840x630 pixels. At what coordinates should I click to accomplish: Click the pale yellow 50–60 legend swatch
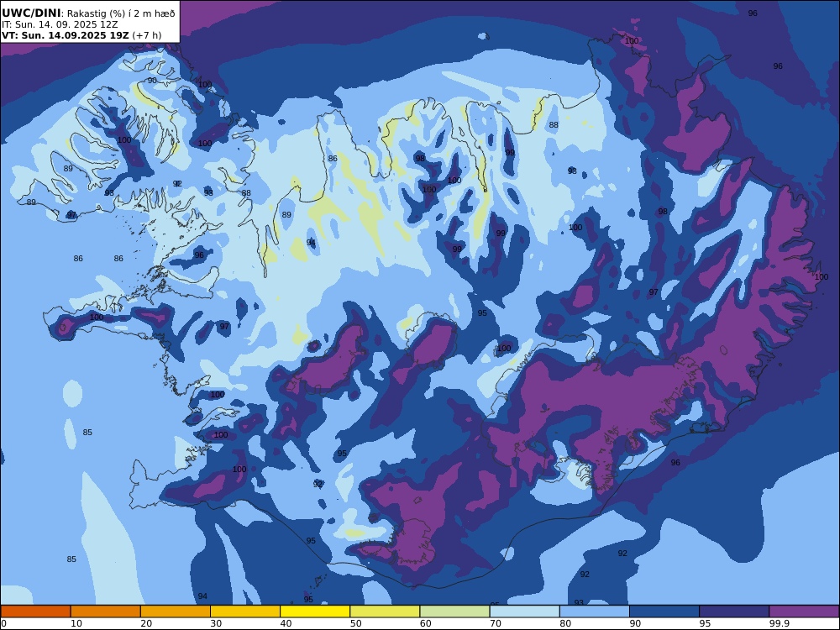point(386,612)
